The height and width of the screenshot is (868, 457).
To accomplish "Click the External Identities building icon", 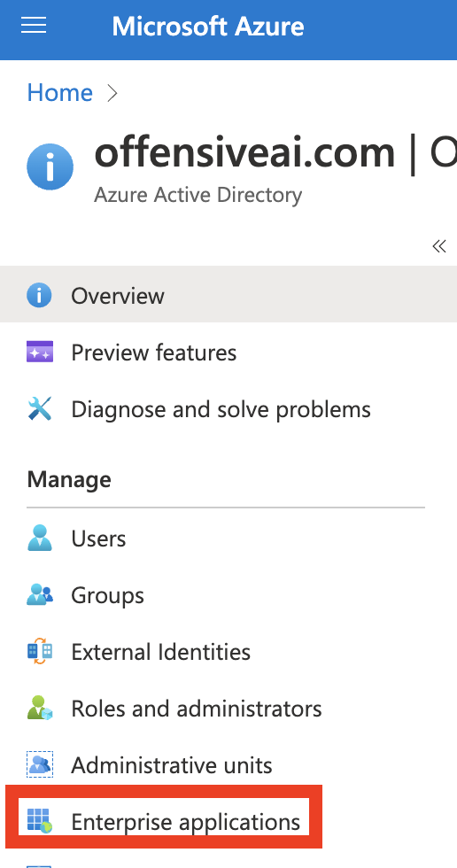I will click(x=39, y=652).
